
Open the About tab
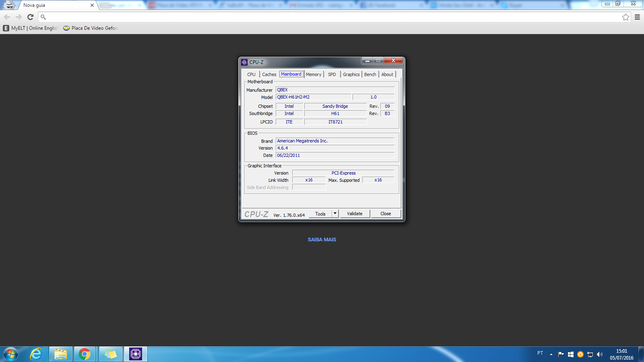pos(387,74)
